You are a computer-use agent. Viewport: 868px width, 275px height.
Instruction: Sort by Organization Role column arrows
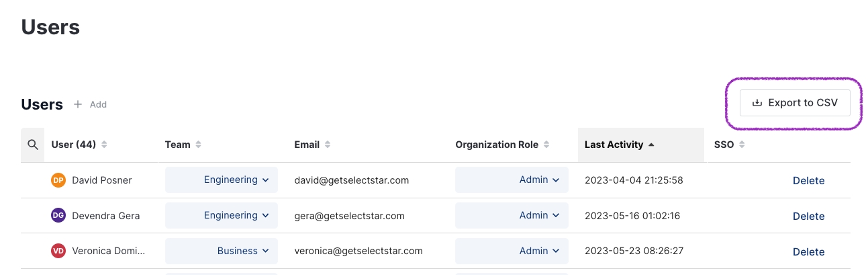(546, 145)
